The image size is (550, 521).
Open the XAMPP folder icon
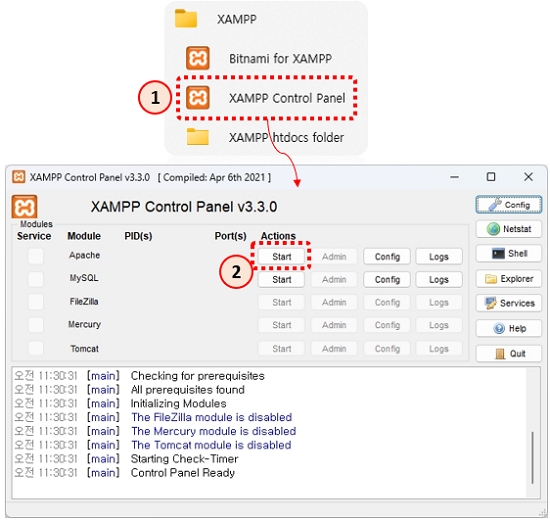pyautogui.click(x=186, y=19)
